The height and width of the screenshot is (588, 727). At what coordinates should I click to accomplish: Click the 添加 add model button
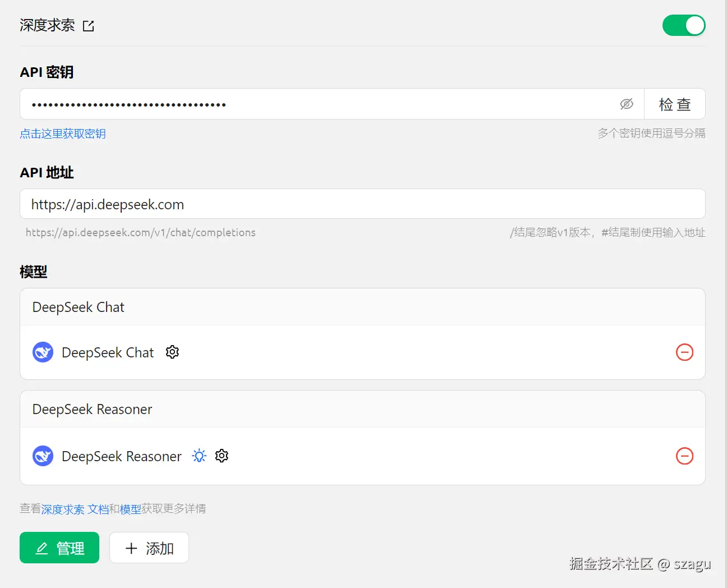149,548
